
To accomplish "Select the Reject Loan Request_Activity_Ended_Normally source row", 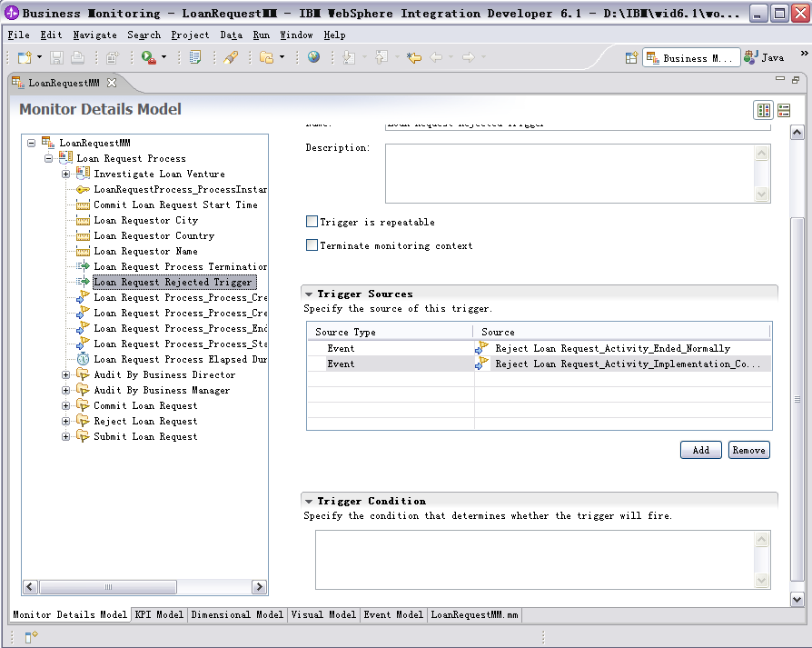I will click(539, 349).
